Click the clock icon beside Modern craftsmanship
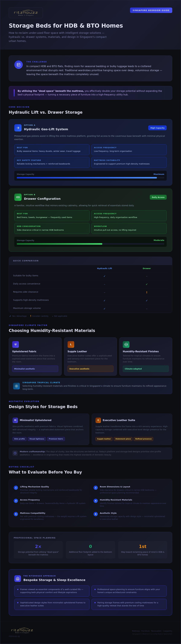181x644 pixels. [x=15, y=453]
